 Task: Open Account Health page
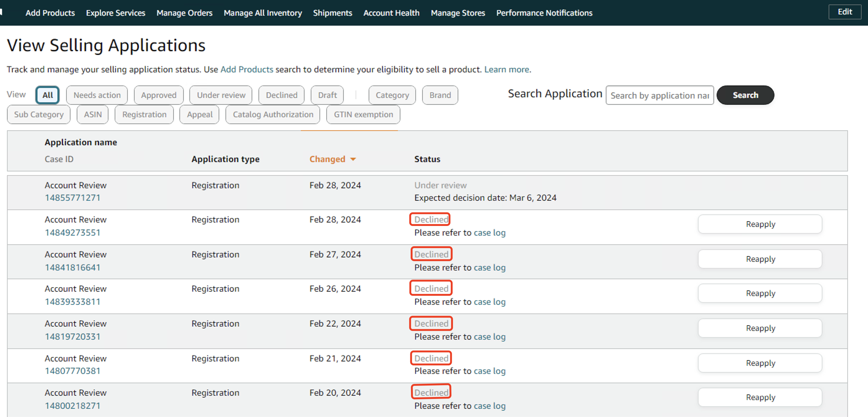pyautogui.click(x=391, y=13)
